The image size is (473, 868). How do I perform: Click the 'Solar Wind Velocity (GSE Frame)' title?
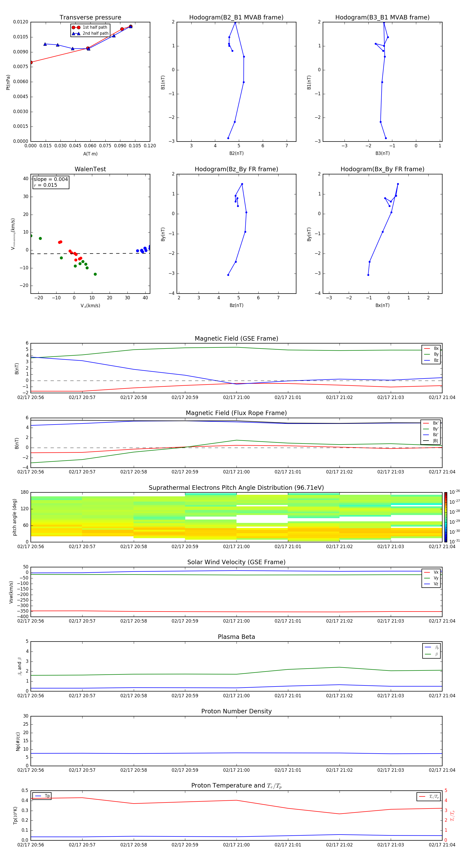pyautogui.click(x=236, y=562)
